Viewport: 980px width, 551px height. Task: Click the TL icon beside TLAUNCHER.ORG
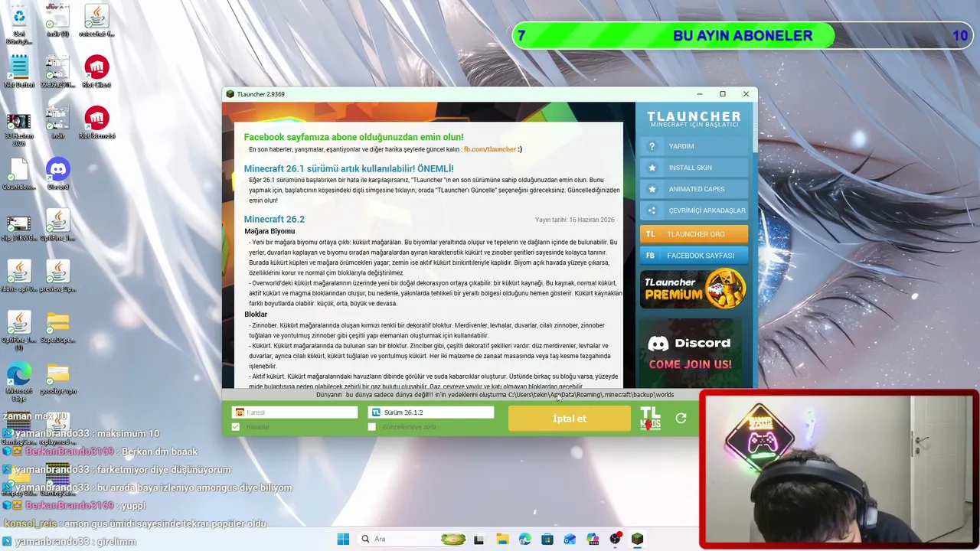coord(651,234)
